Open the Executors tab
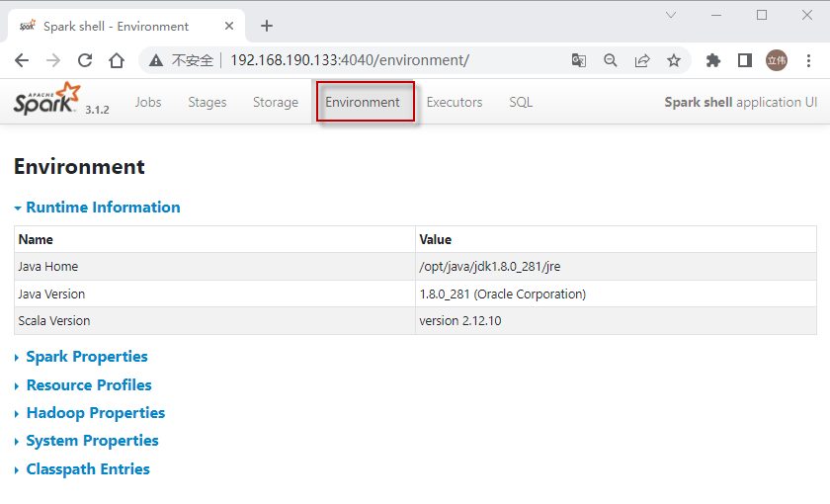Screen dimensions: 830x504 tap(455, 102)
